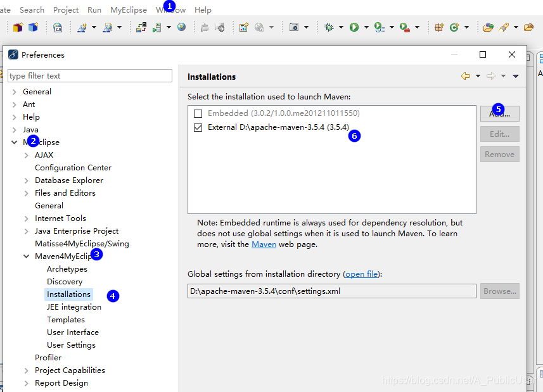Click the Run External Tools toolbox icon
The height and width of the screenshot is (392, 543).
coord(405,27)
